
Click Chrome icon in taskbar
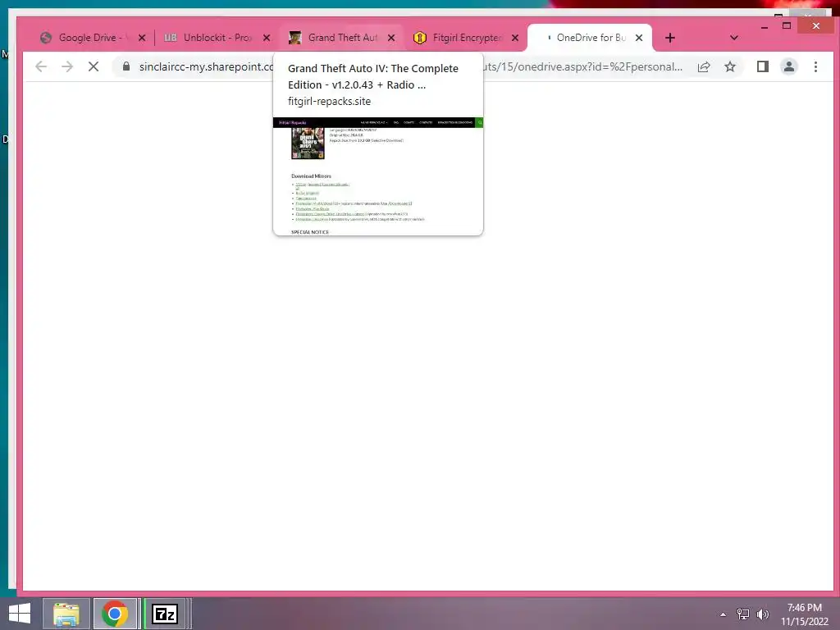115,614
